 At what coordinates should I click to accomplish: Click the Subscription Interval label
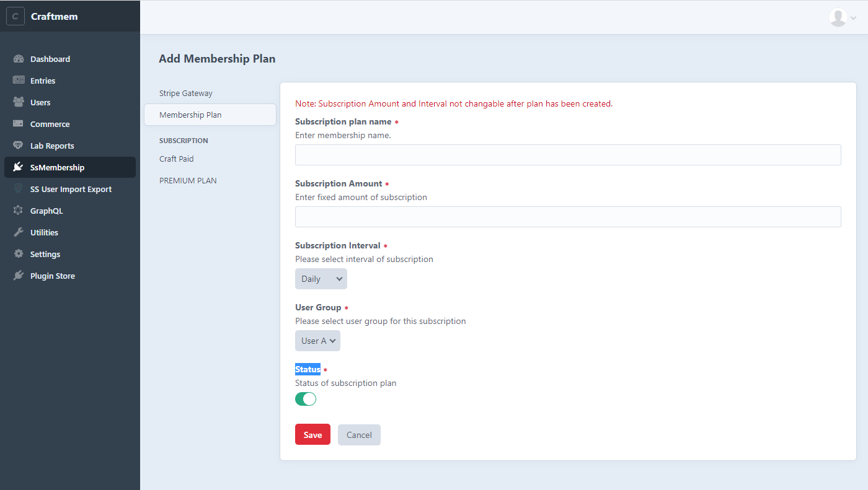[338, 245]
